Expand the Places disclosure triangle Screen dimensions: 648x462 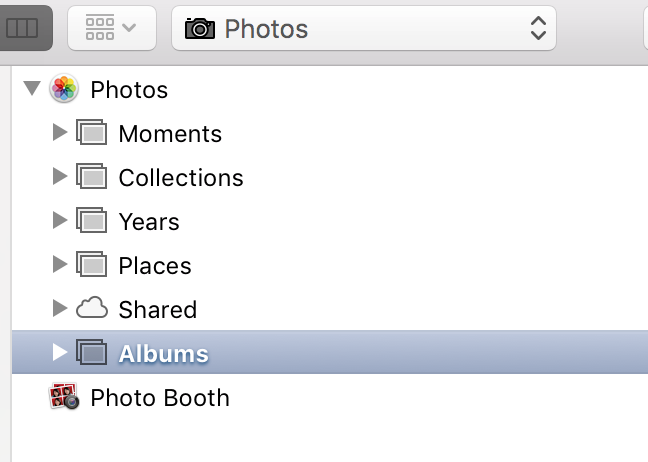click(60, 264)
